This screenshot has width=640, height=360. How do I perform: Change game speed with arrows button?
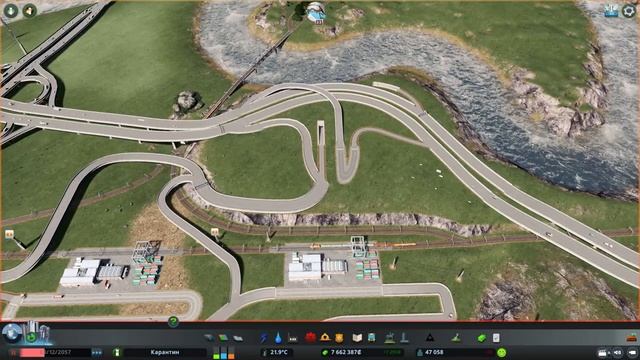click(97, 352)
